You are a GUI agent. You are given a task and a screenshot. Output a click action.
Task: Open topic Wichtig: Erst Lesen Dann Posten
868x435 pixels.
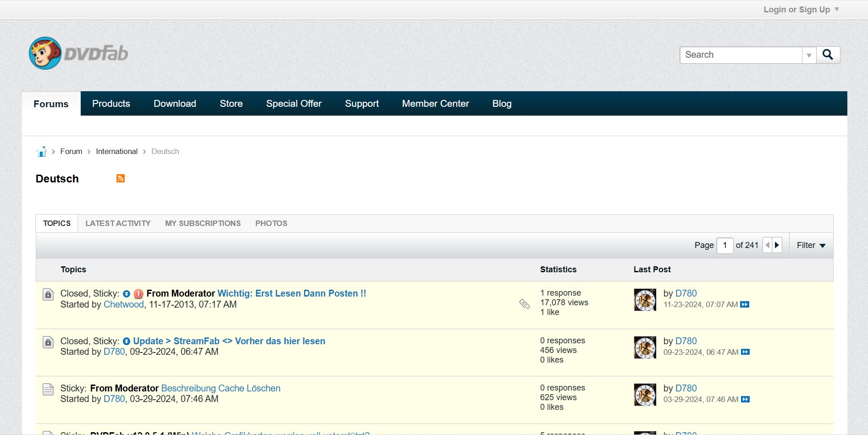point(292,293)
